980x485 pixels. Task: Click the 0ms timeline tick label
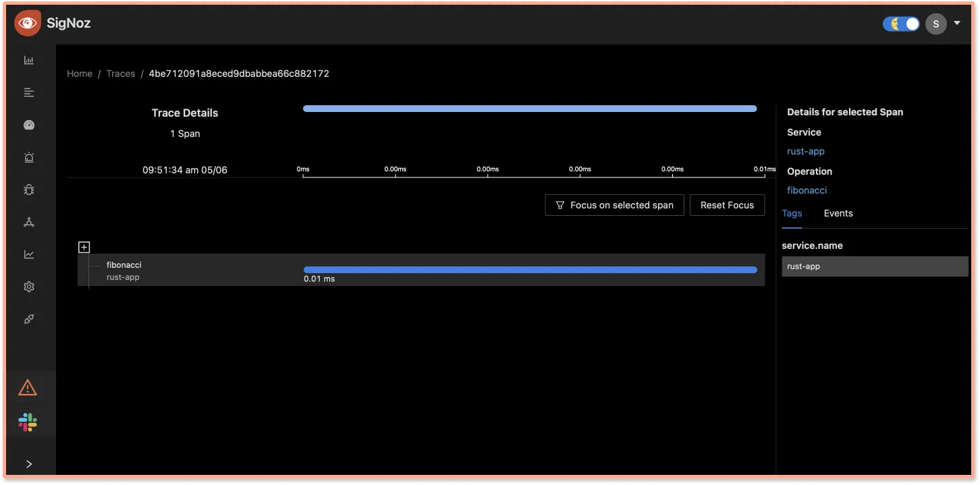303,169
